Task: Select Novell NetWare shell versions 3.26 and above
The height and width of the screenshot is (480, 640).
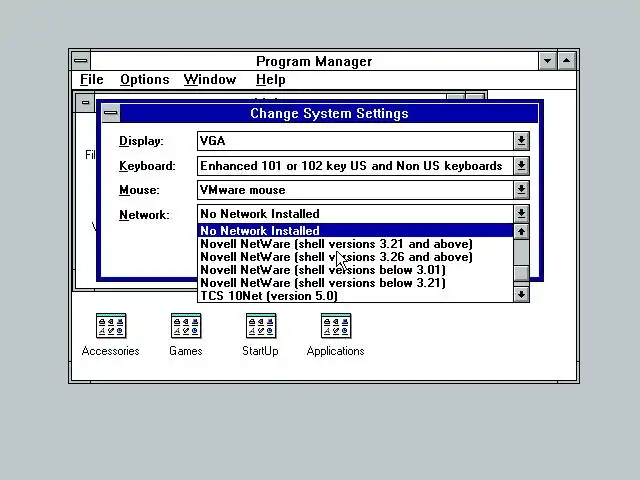Action: click(x=355, y=257)
